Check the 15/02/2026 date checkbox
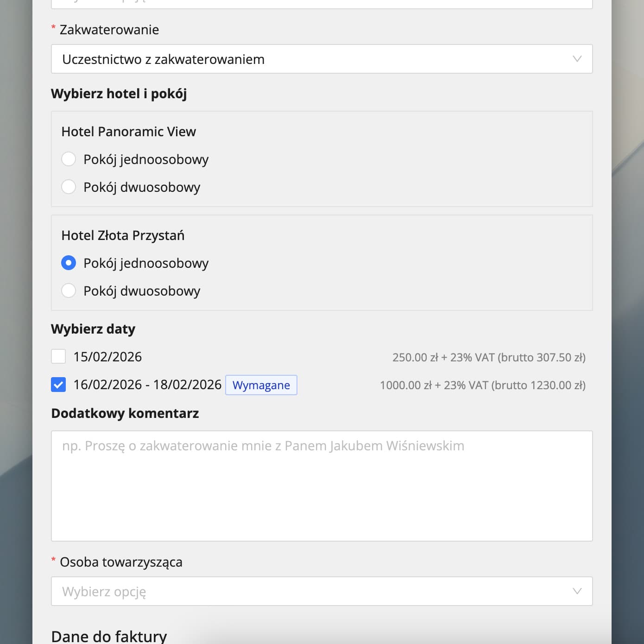The height and width of the screenshot is (644, 644). tap(58, 356)
